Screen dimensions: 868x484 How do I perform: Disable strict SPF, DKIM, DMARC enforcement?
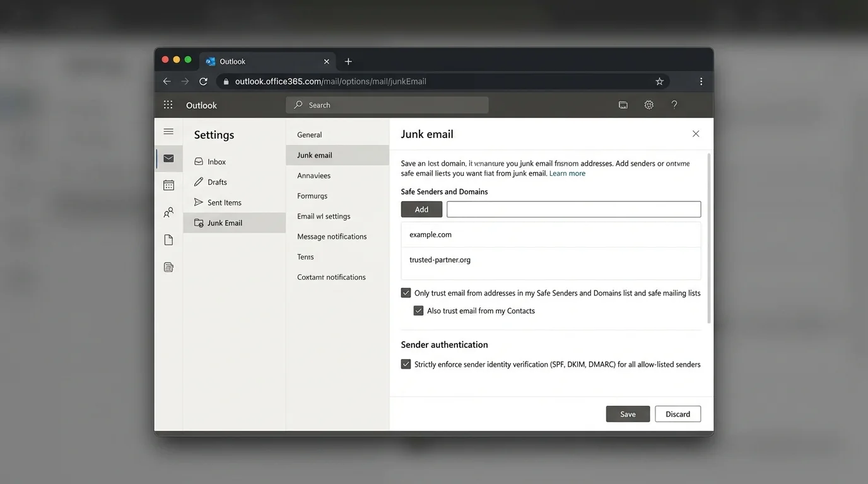[406, 364]
